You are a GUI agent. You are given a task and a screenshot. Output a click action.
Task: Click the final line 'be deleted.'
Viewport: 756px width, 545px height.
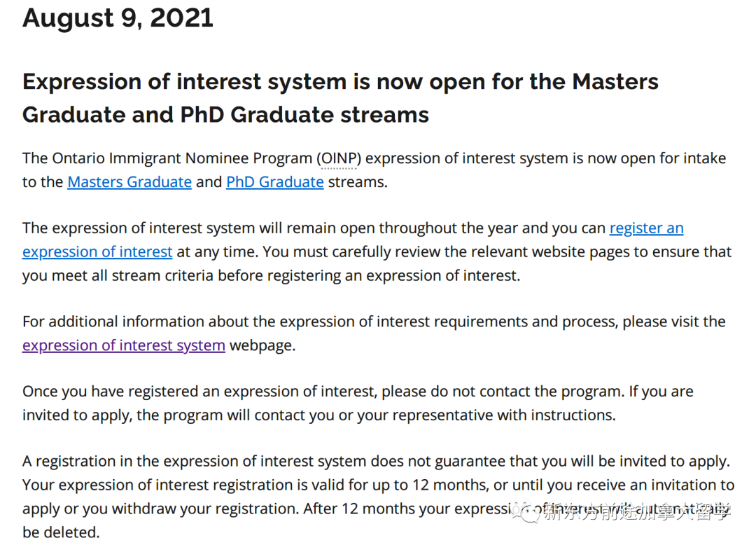point(61,532)
